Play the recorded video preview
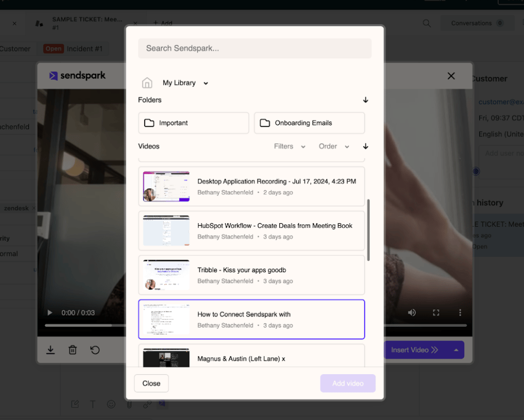The width and height of the screenshot is (524, 420). [x=50, y=313]
